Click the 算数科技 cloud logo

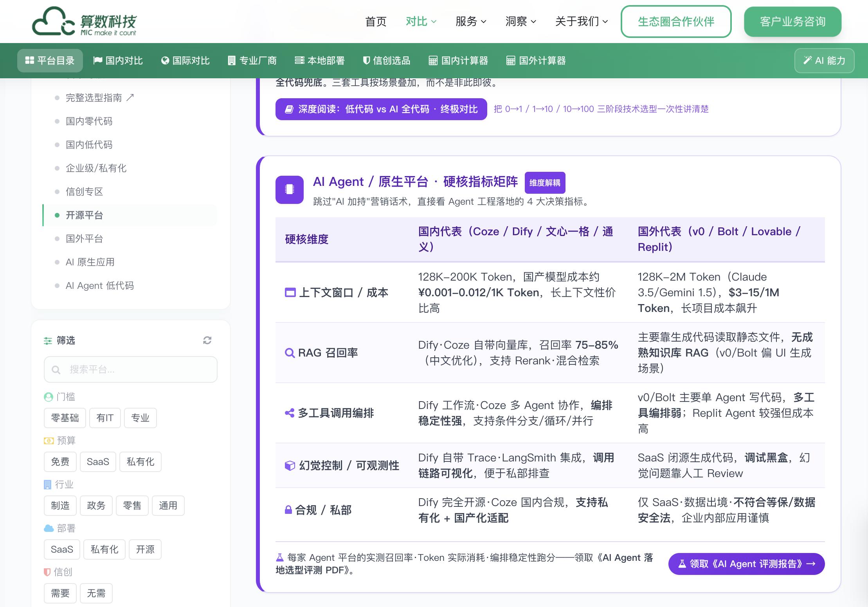(85, 22)
